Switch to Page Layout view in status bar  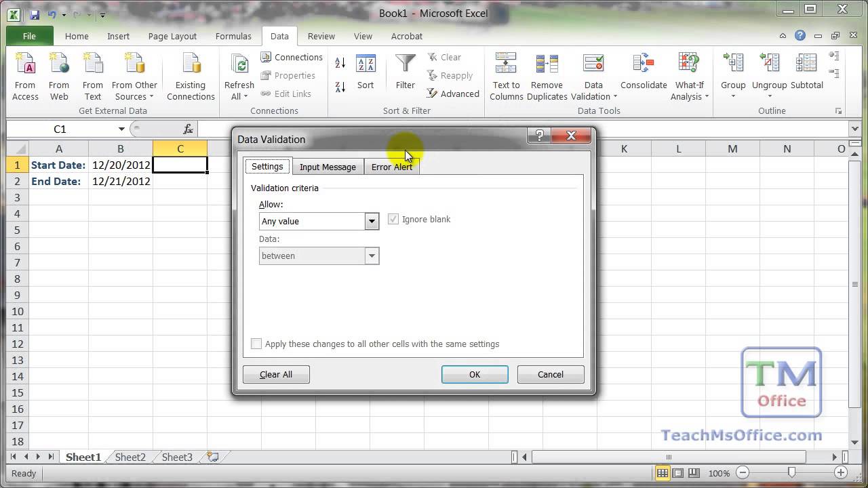[x=677, y=473]
